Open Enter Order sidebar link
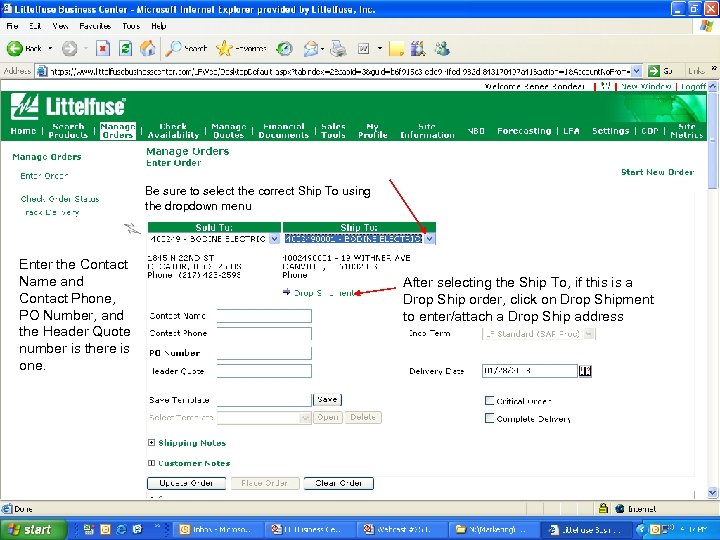 click(44, 176)
